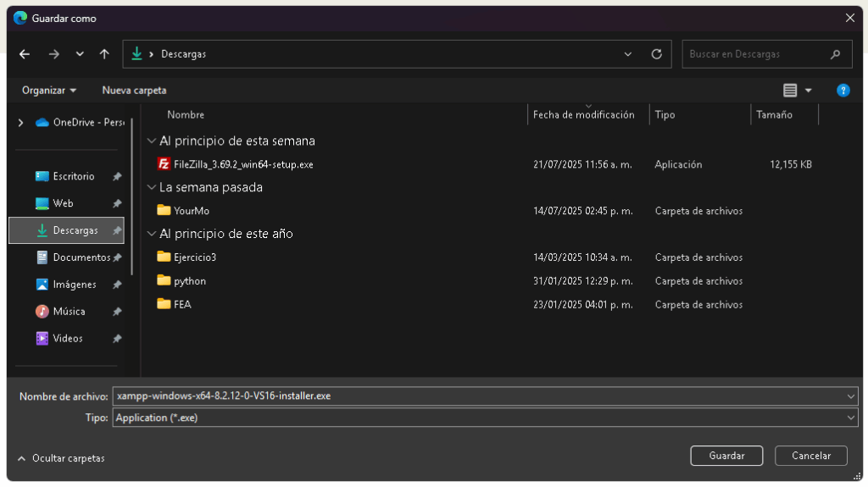
Task: Click the pin icon next to Escritorio
Action: coord(117,176)
